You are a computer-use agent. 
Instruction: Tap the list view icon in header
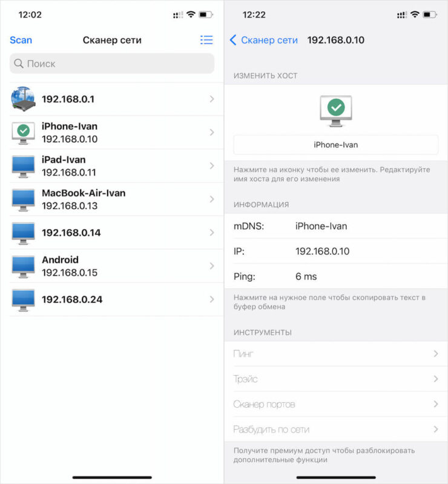coord(206,40)
